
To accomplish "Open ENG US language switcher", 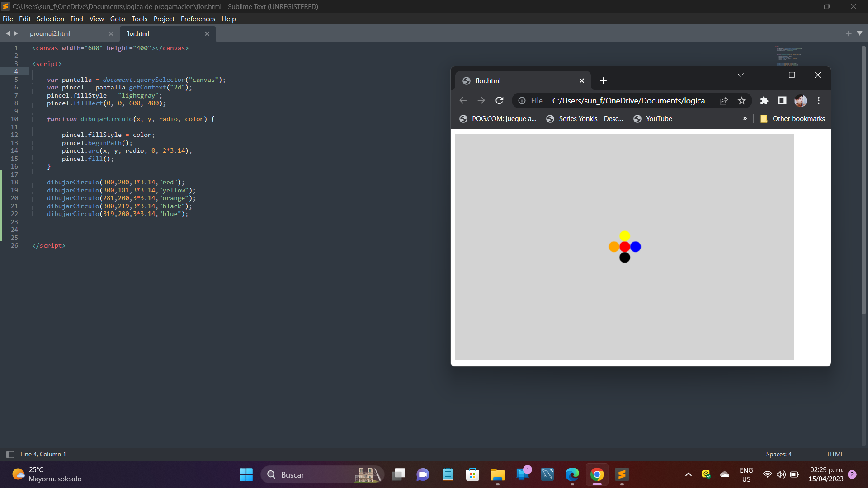I will coord(746,474).
